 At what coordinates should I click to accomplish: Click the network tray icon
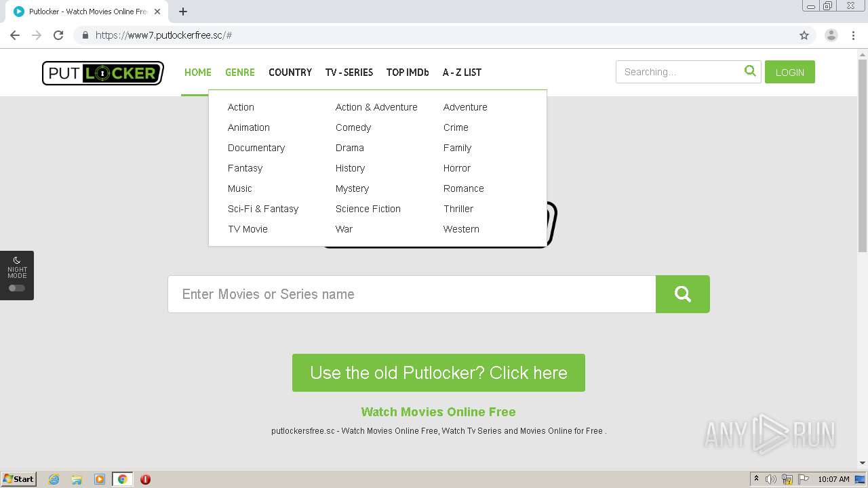(787, 479)
